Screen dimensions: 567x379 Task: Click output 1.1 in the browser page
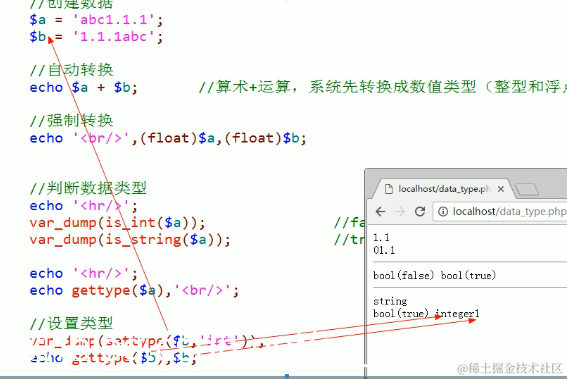[381, 238]
